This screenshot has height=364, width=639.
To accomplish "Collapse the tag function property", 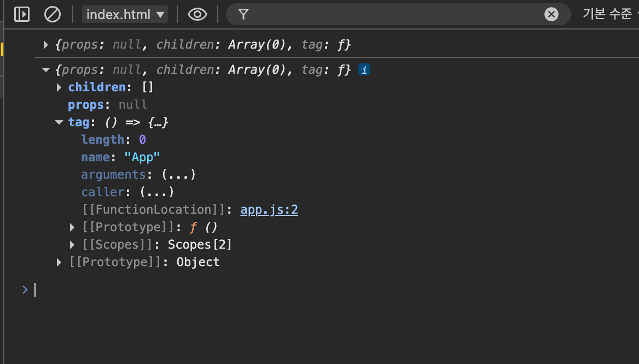I will pos(59,122).
